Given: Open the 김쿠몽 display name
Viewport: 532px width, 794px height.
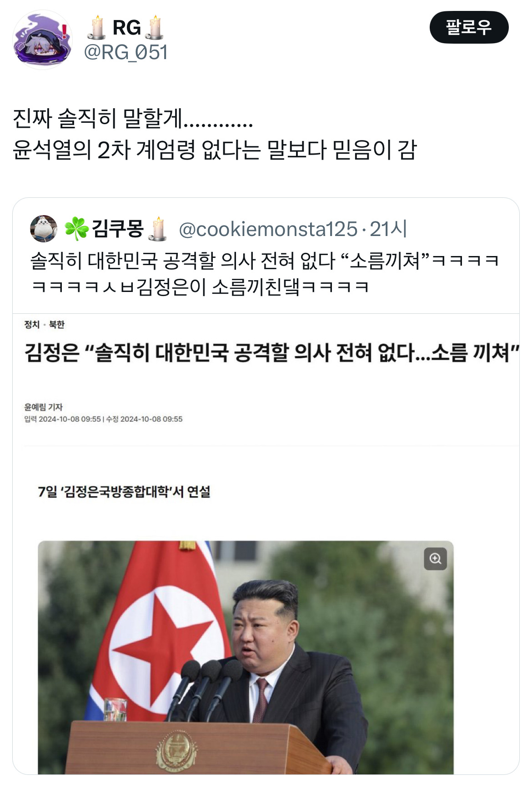Looking at the screenshot, I should 118,229.
